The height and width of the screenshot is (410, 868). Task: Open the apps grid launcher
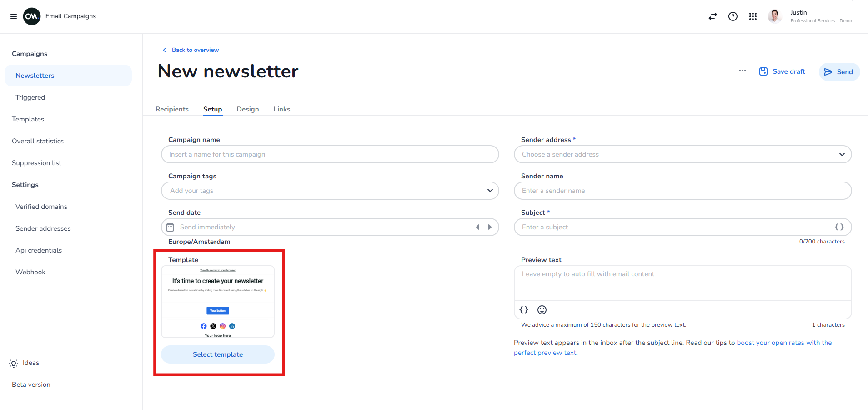pyautogui.click(x=753, y=16)
